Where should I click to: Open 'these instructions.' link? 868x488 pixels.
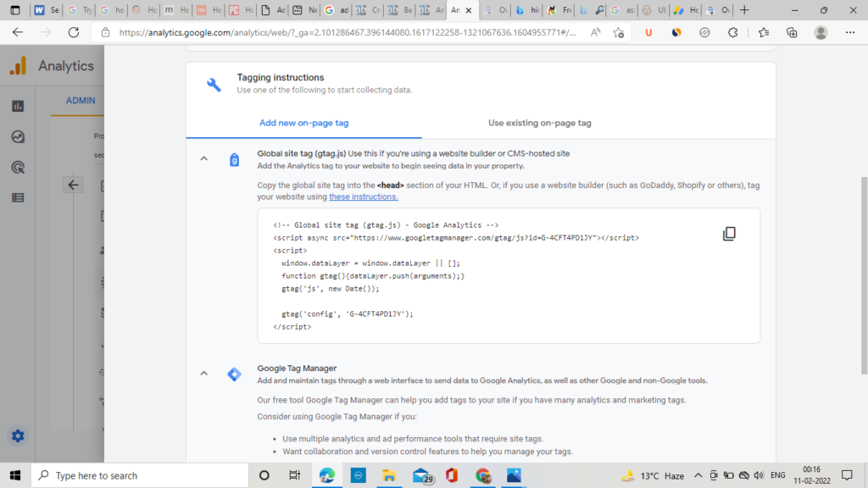tap(363, 197)
